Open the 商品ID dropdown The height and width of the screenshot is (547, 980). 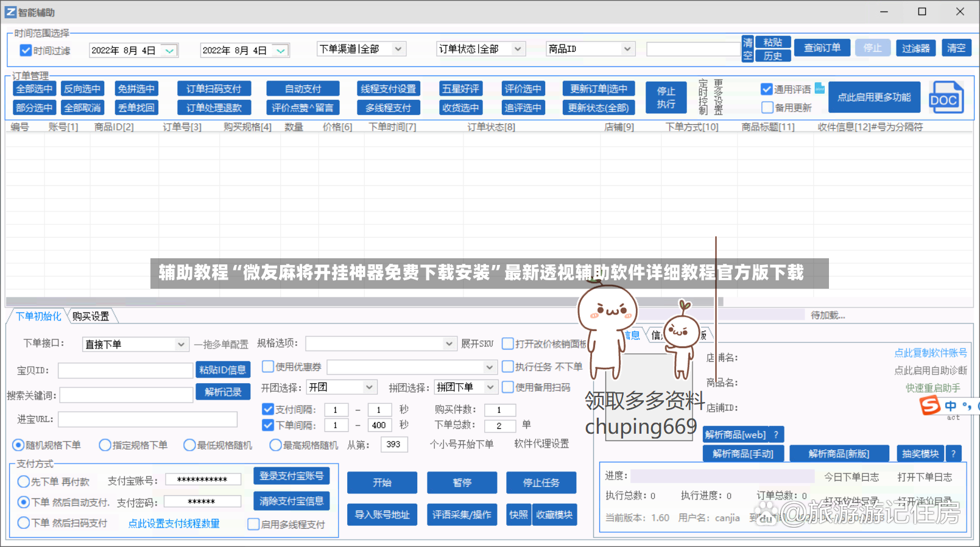click(x=627, y=49)
